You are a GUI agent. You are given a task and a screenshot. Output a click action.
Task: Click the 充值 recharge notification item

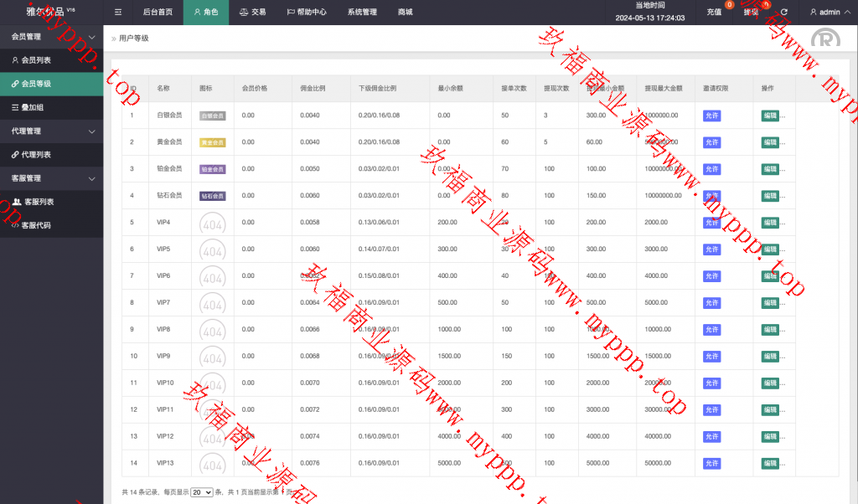coord(715,13)
